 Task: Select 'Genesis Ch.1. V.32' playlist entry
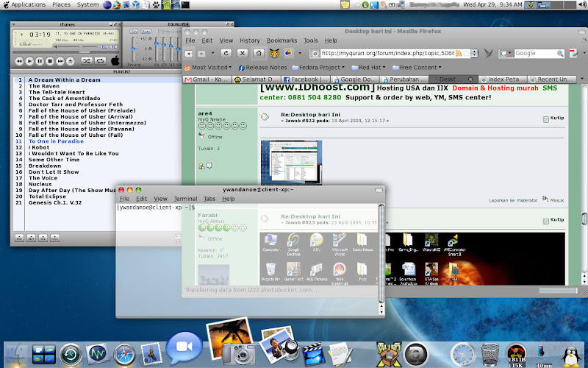tap(55, 202)
